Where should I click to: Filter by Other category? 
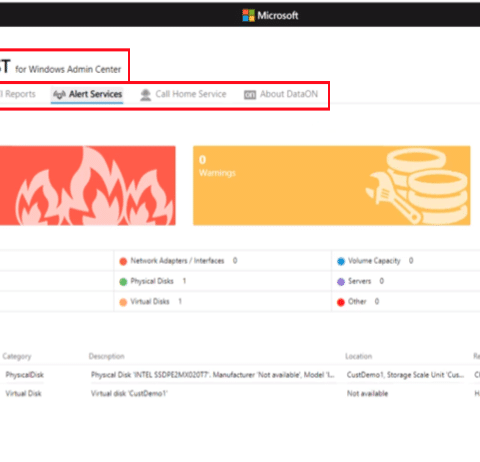pos(358,302)
